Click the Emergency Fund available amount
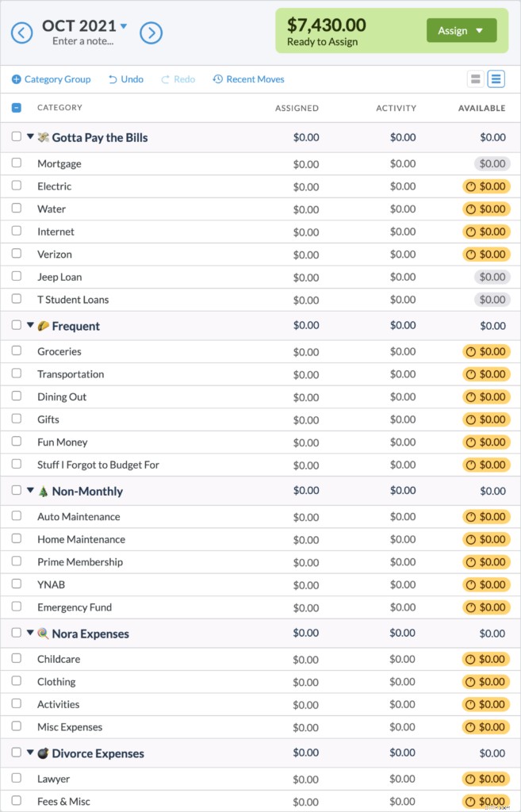521x812 pixels. 486,607
